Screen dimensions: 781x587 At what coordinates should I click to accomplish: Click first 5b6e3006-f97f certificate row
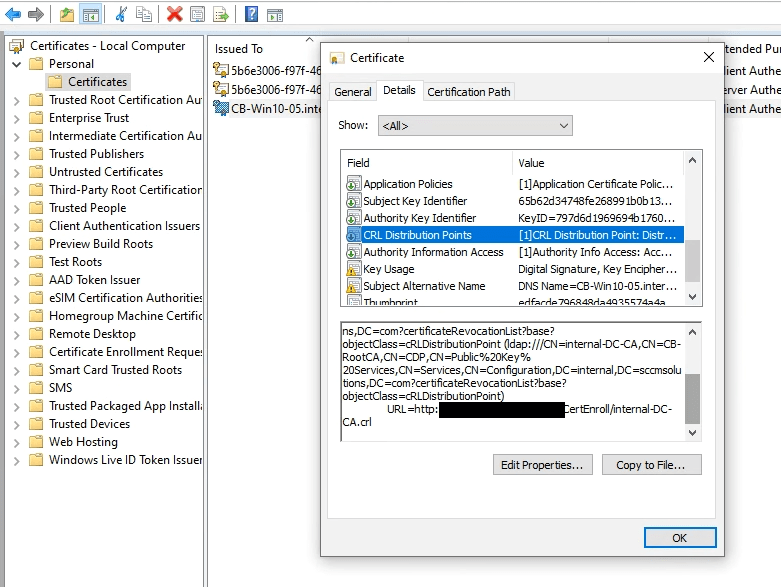click(x=267, y=71)
